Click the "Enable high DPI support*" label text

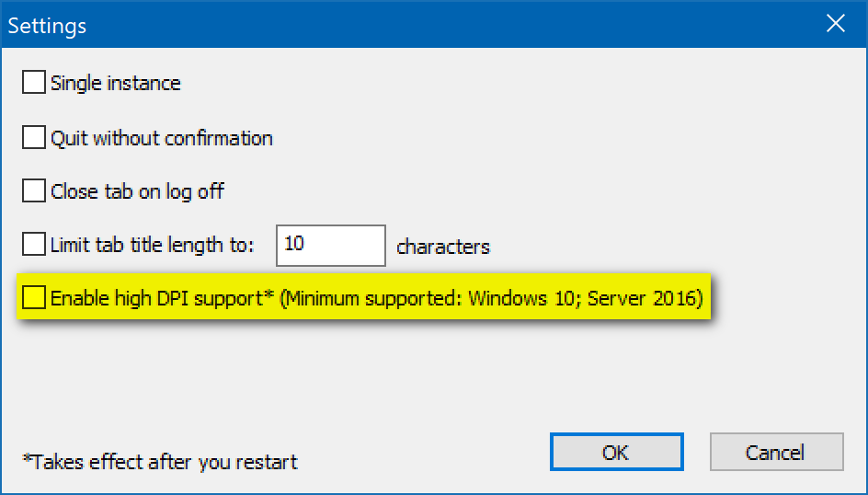(163, 298)
